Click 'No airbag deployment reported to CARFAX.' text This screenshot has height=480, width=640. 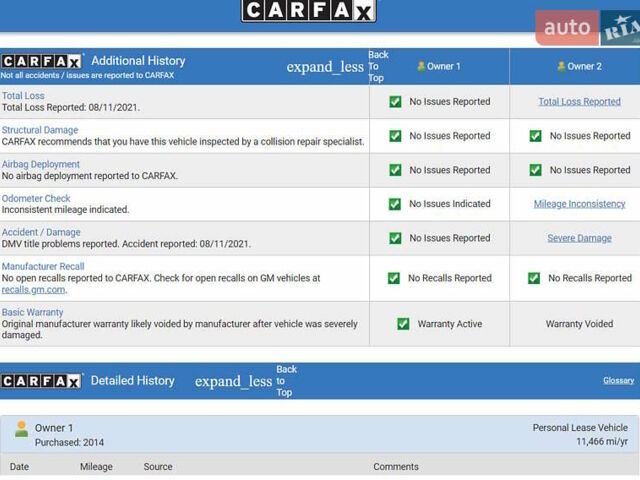click(x=90, y=176)
